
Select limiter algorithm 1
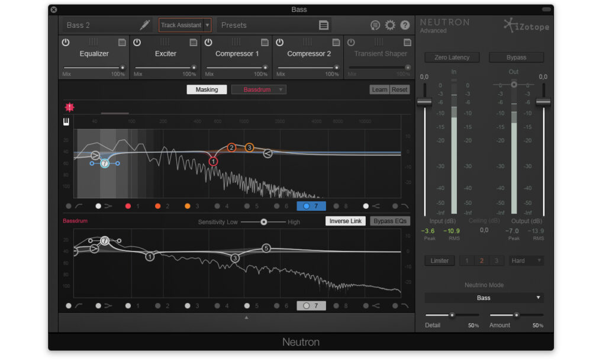[467, 261]
